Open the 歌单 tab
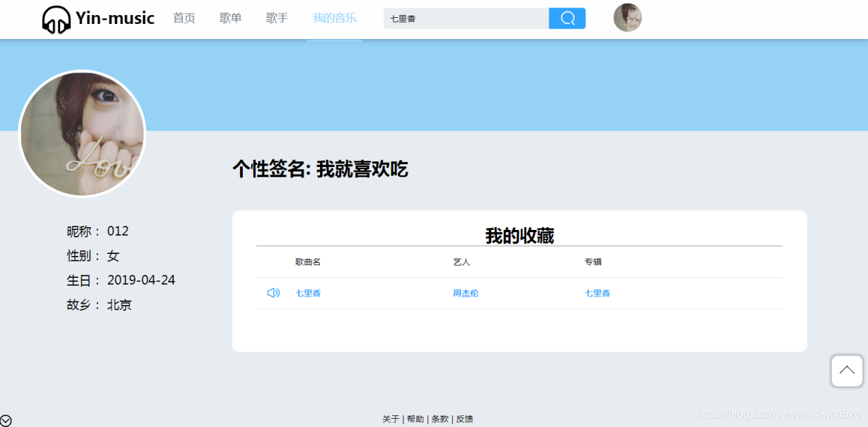 click(x=231, y=18)
